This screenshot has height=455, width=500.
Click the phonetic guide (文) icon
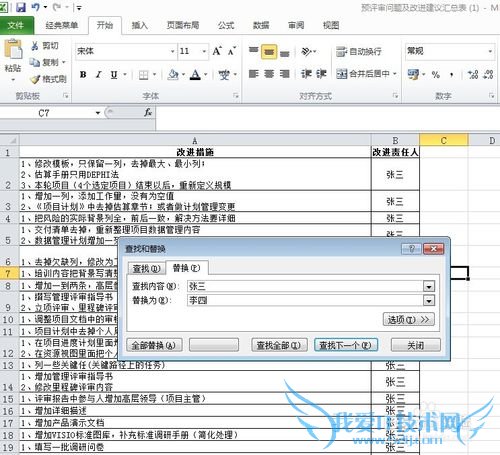(224, 75)
